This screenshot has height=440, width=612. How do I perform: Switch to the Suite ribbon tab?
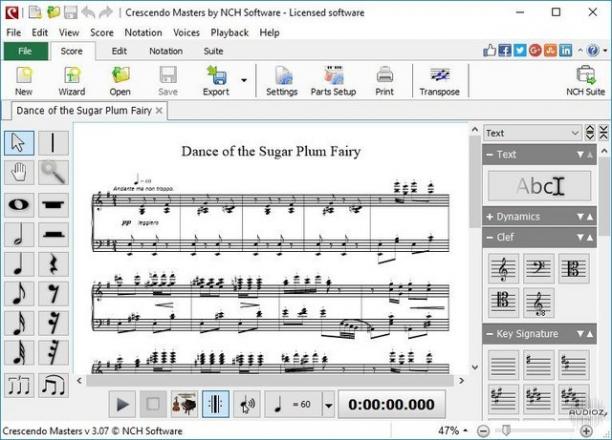click(x=213, y=51)
